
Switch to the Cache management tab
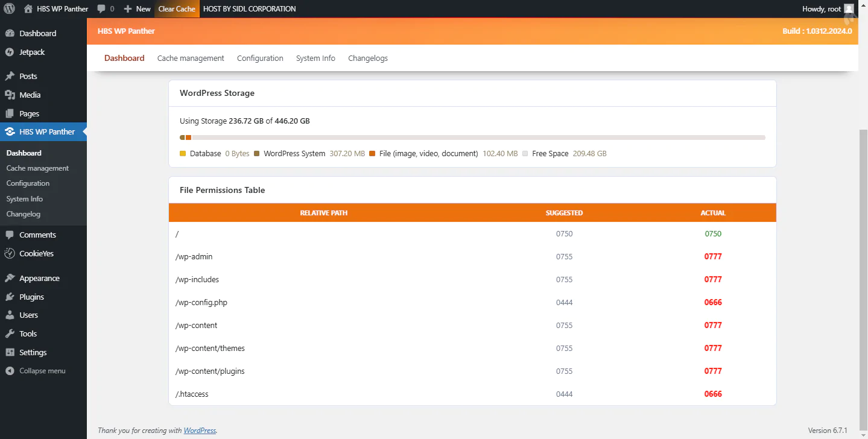191,58
